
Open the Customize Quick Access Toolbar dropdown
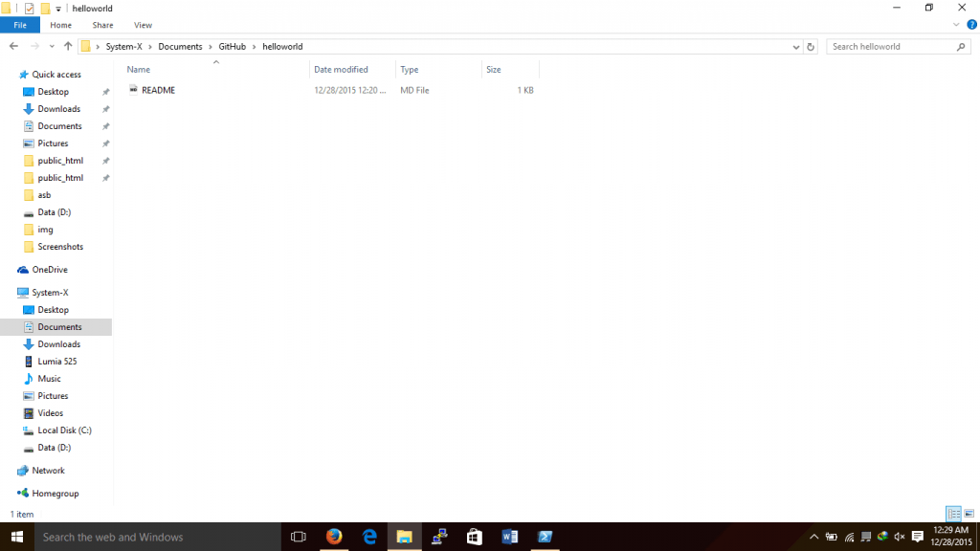pos(58,10)
